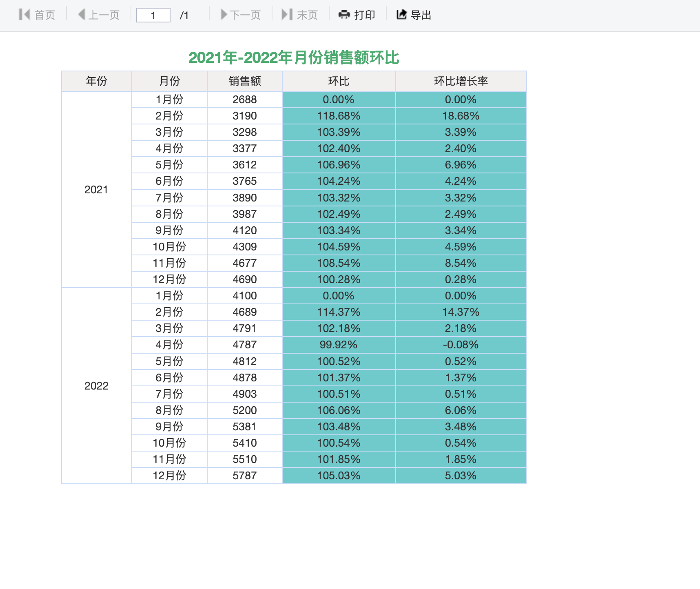Viewport: 700px width, 589px height.
Task: Go to 上一页 previous page
Action: [x=99, y=15]
